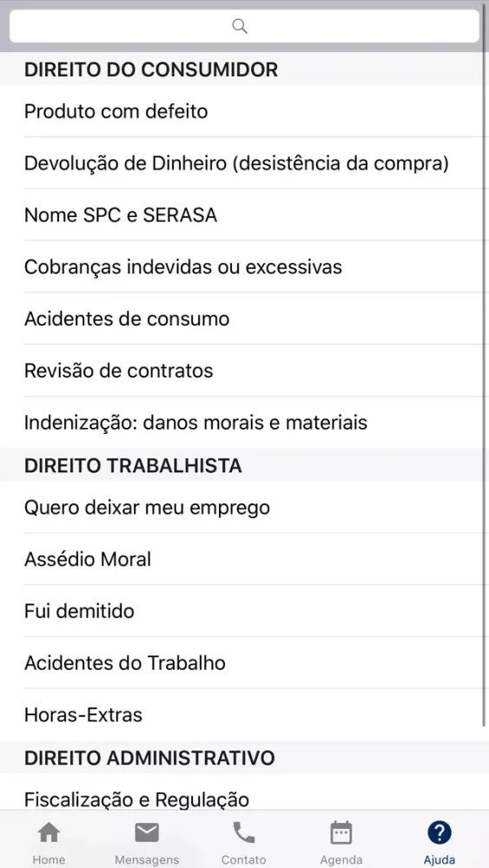Focus the search input field

point(244,26)
